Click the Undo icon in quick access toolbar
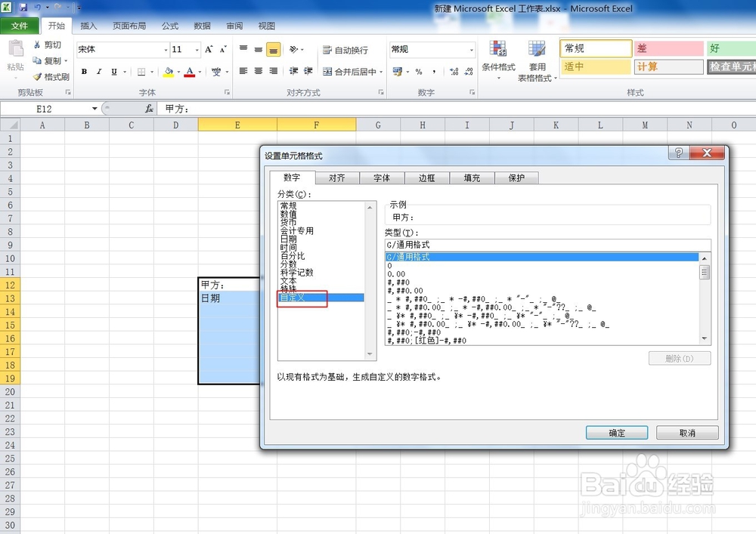This screenshot has height=534, width=756. 38,8
